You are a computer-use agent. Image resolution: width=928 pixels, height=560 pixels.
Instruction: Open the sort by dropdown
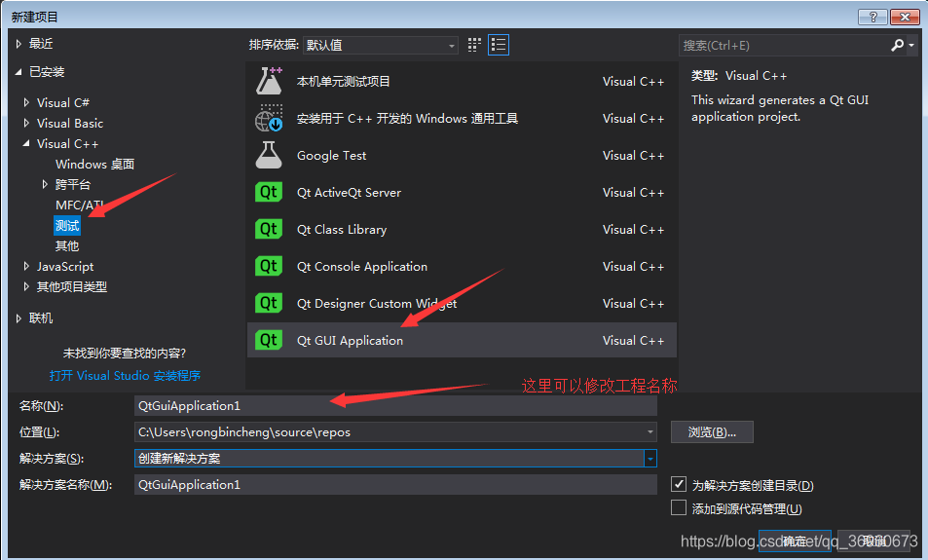coord(381,45)
